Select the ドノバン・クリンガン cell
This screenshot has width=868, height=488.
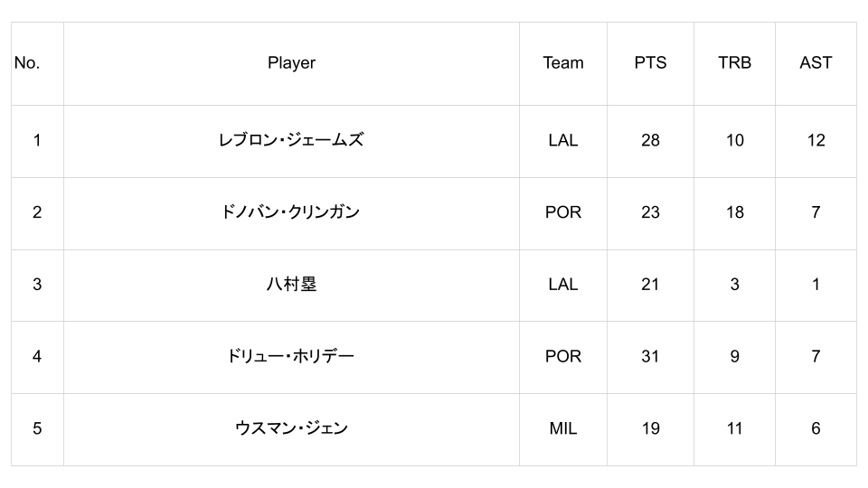point(291,212)
